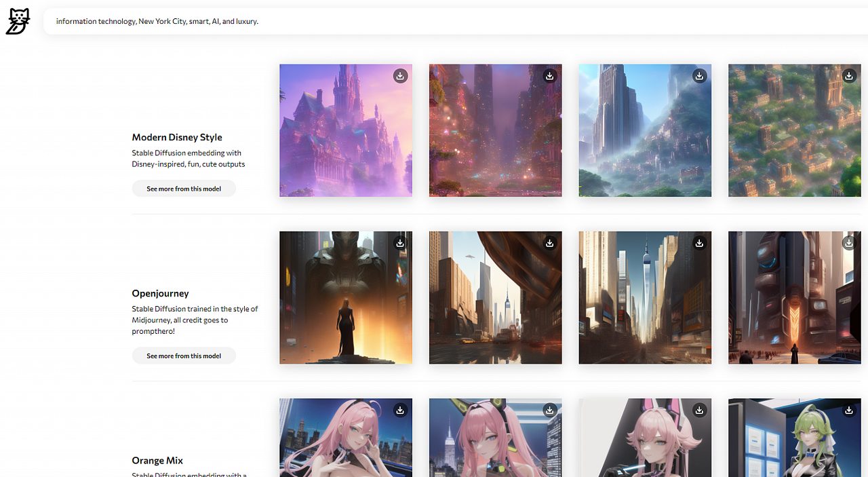Click the 'prompthero!' credit description text
868x477 pixels.
tap(195, 320)
